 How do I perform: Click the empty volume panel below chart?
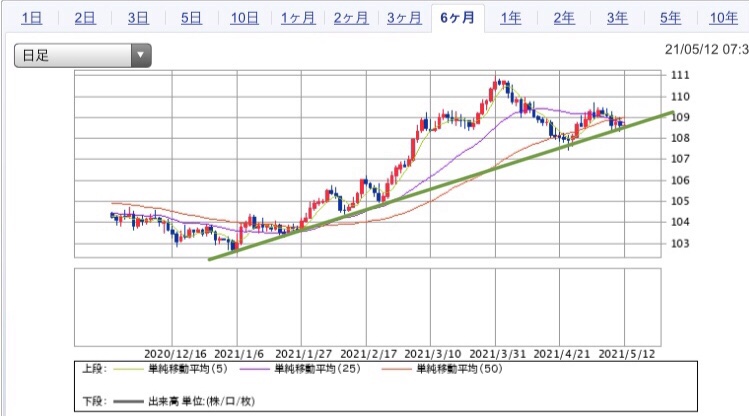coord(368,305)
